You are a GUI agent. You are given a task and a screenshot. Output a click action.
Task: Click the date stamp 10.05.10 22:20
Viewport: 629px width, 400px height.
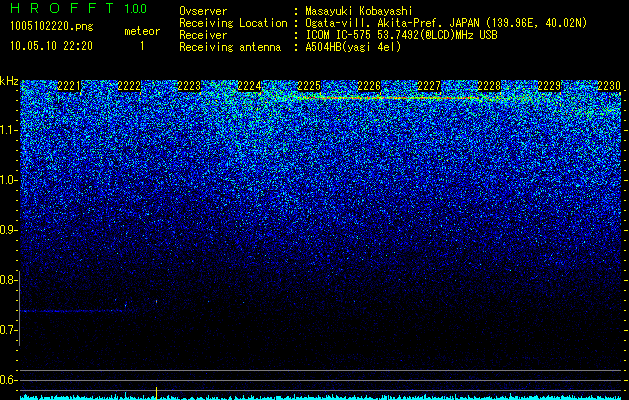point(51,46)
